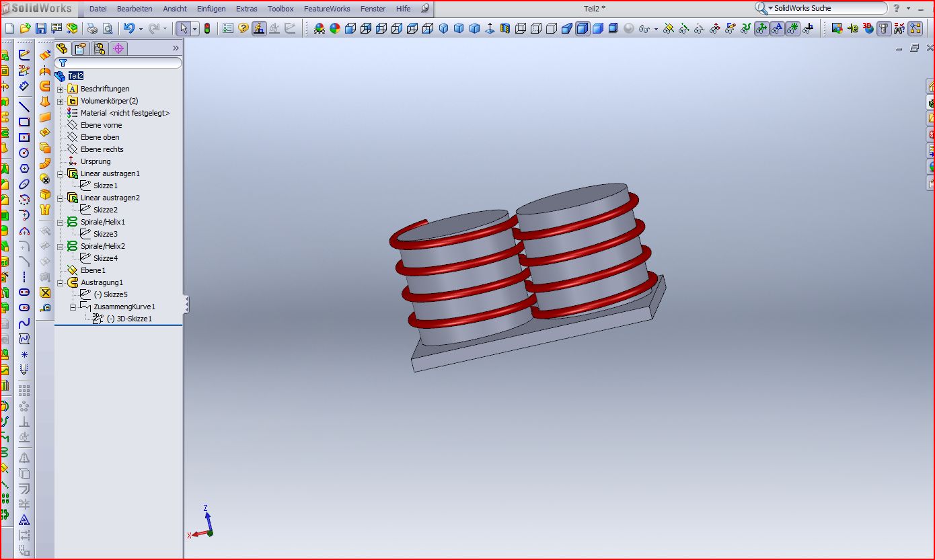Click the Undo arrow icon
This screenshot has width=935, height=560.
pyautogui.click(x=128, y=28)
